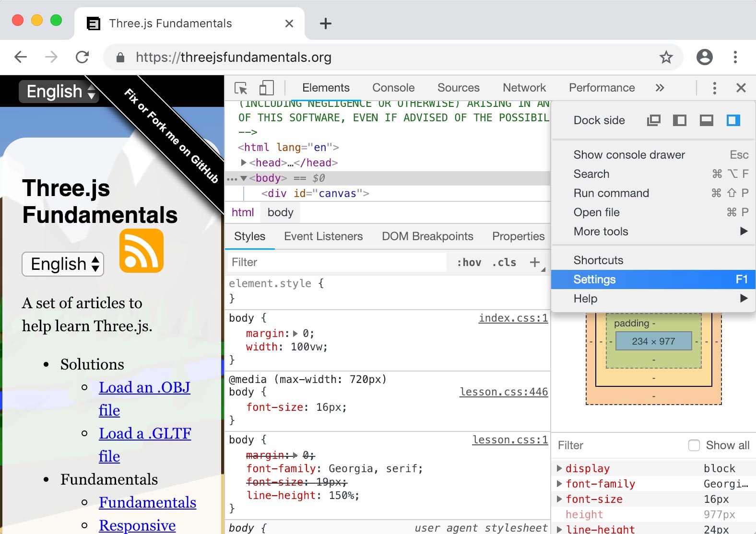The width and height of the screenshot is (756, 534).
Task: Click the new style rule plus icon
Action: tap(534, 262)
